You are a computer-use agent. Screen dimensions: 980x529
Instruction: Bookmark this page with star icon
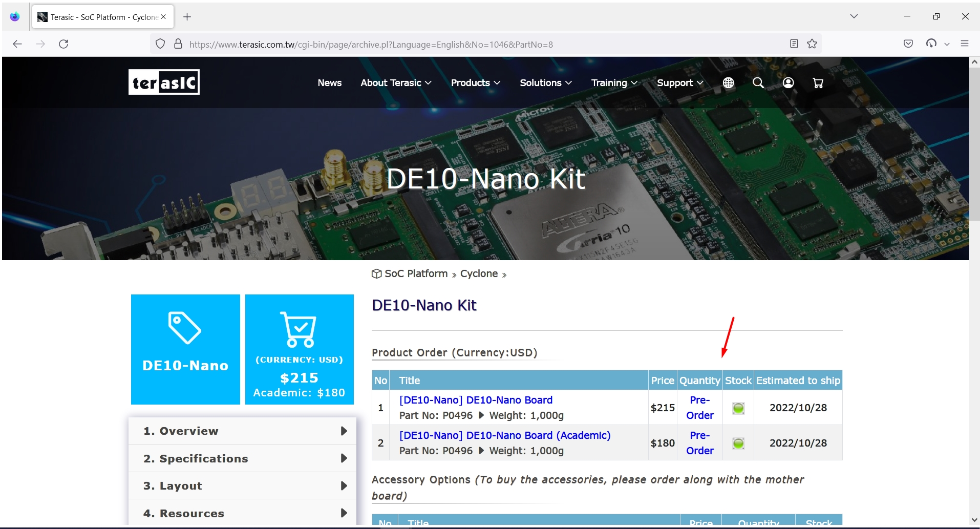[x=812, y=44]
